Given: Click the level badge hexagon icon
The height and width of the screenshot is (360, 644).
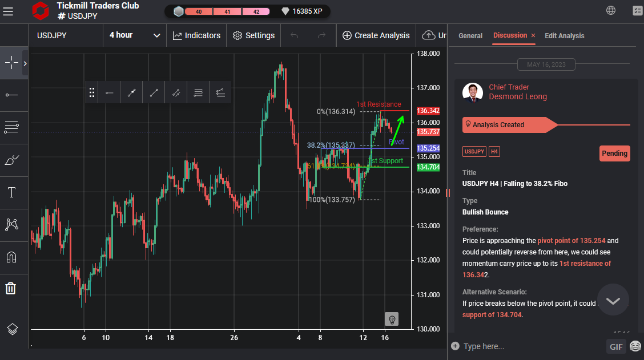Looking at the screenshot, I should [x=178, y=11].
